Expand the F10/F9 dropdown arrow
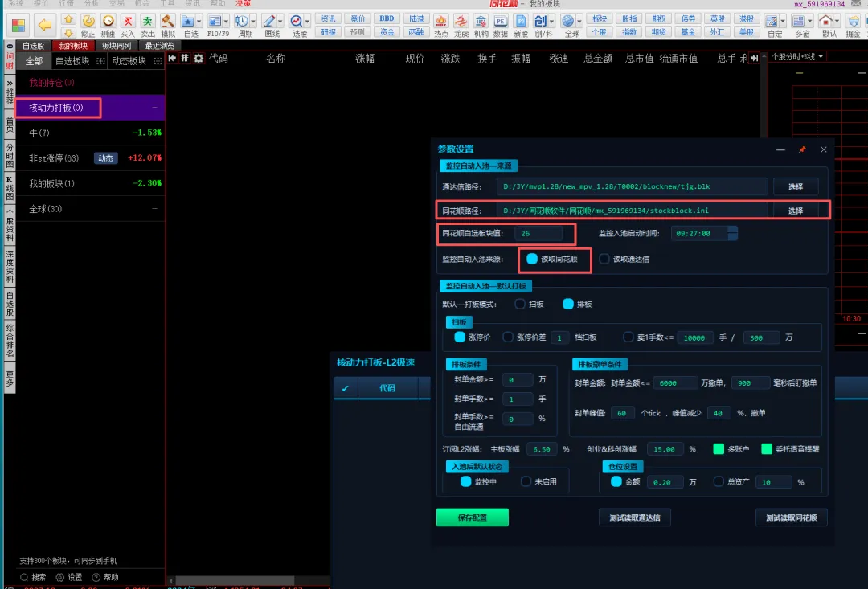The height and width of the screenshot is (589, 868). [226, 22]
